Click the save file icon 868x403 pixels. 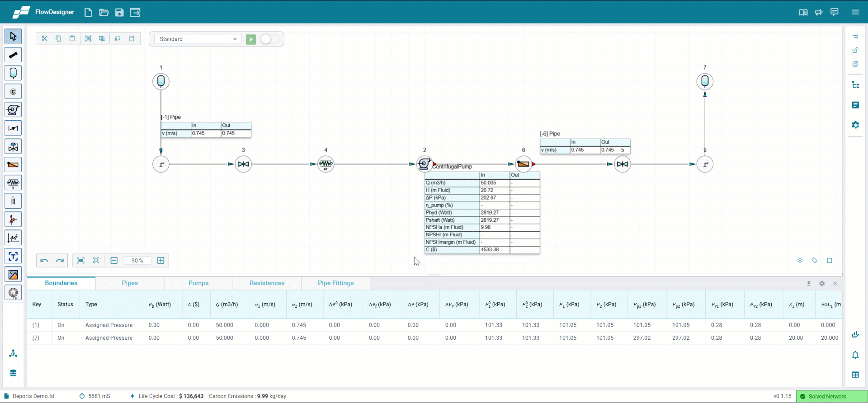(119, 13)
